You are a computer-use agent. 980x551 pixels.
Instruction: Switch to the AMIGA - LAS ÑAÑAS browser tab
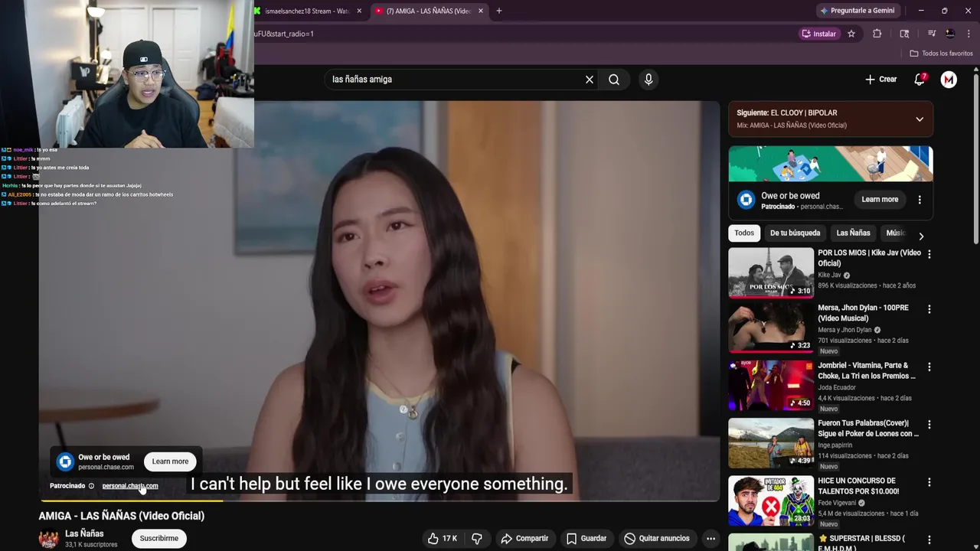click(429, 11)
